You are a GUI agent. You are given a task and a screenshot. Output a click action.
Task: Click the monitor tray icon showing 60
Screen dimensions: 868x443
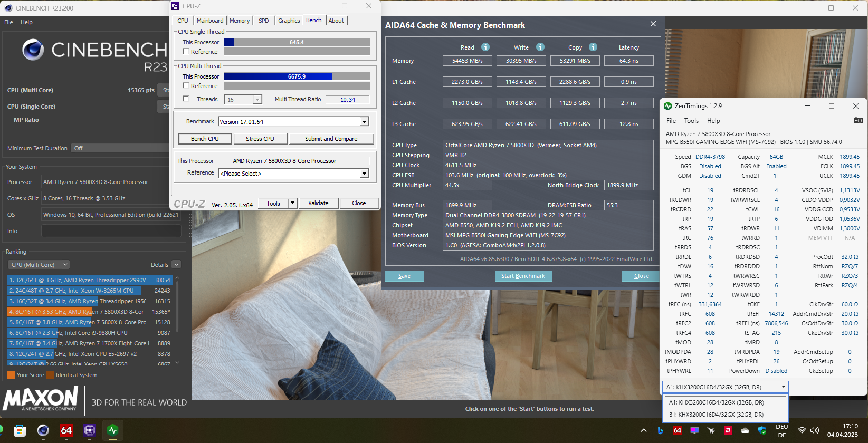click(694, 430)
